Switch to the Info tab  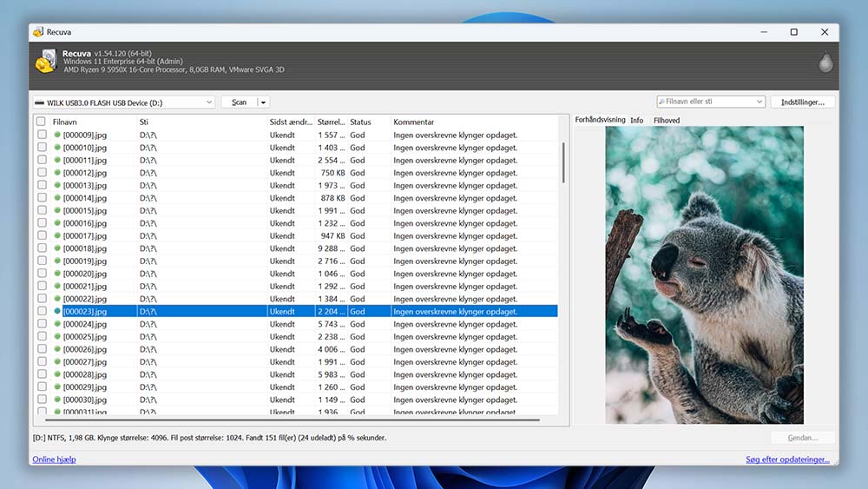tap(636, 120)
